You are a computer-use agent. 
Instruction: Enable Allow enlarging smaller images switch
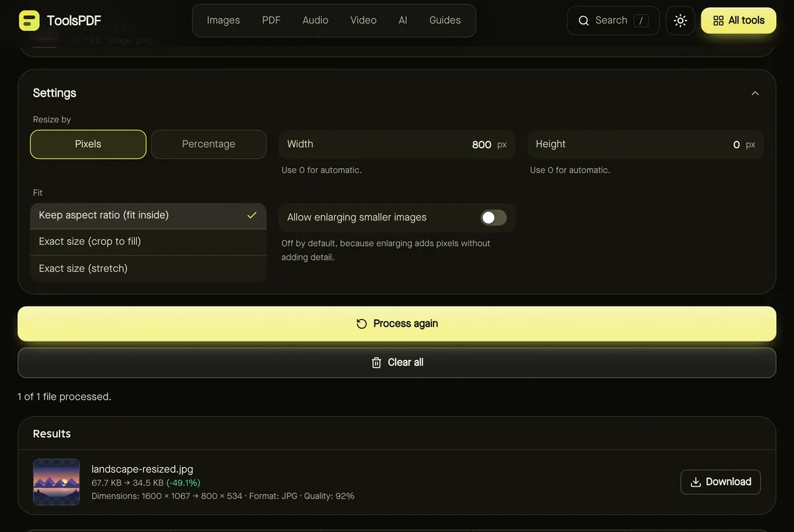494,217
